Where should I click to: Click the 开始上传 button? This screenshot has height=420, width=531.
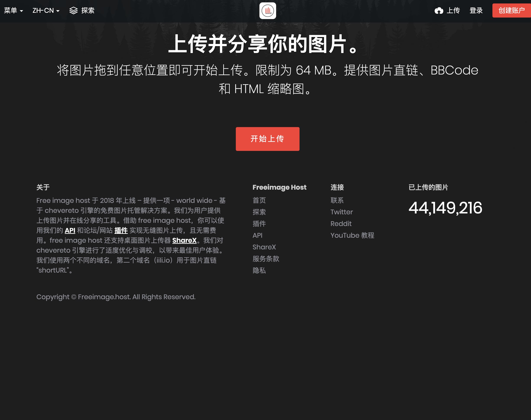point(268,139)
